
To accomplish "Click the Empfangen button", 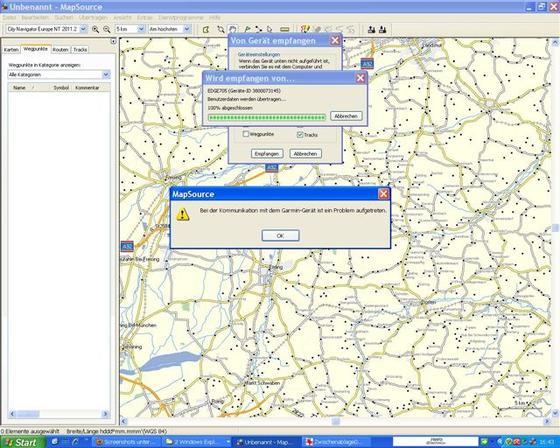I will [x=267, y=154].
